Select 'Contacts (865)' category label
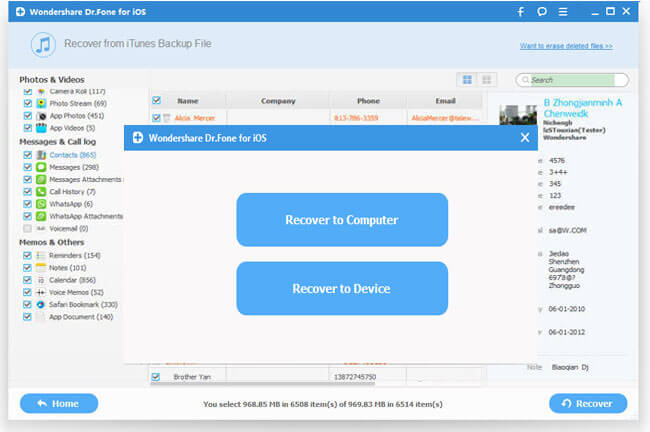 (73, 155)
